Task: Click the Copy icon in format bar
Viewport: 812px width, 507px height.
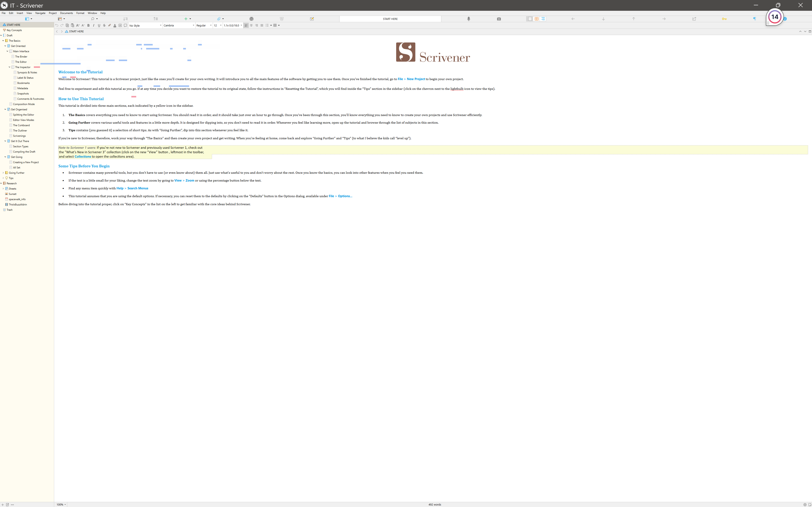Action: click(x=67, y=26)
